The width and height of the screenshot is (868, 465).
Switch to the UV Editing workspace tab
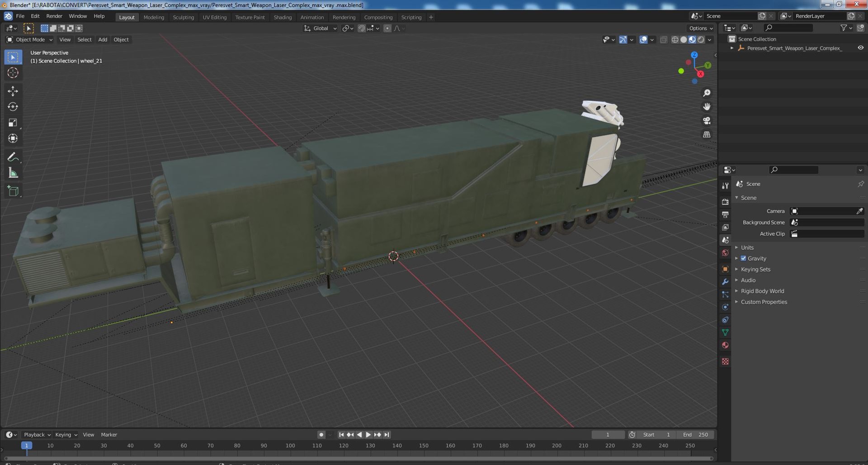[214, 17]
